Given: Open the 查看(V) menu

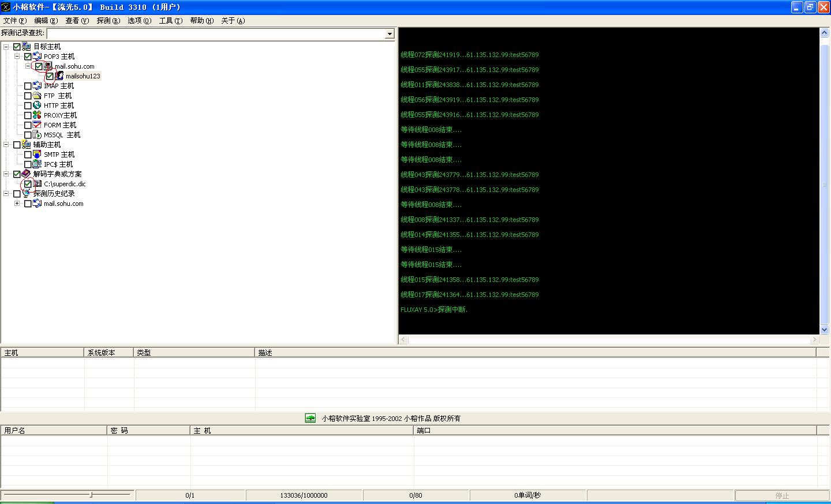Looking at the screenshot, I should (77, 21).
